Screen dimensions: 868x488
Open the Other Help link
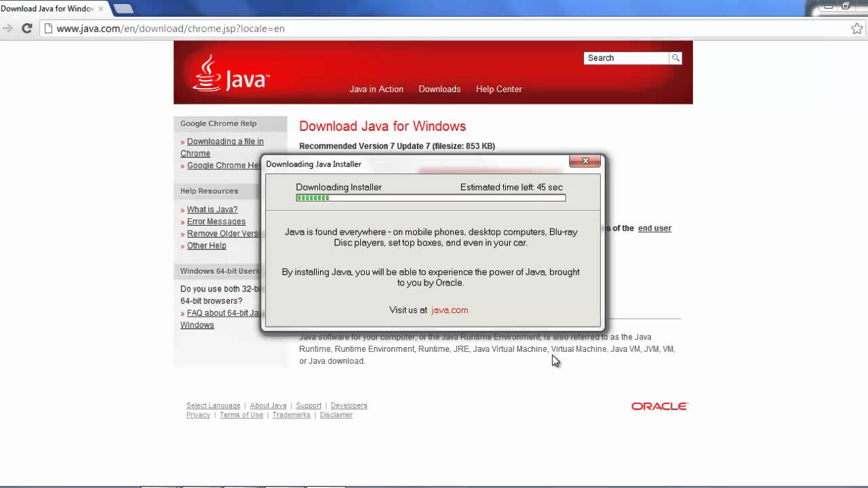(207, 246)
